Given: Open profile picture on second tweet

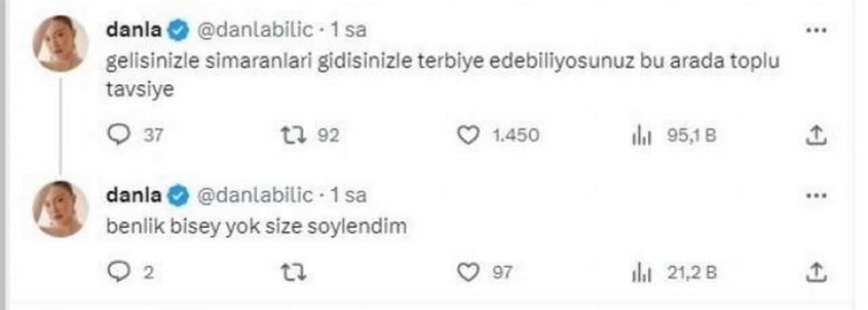Looking at the screenshot, I should click(x=60, y=209).
